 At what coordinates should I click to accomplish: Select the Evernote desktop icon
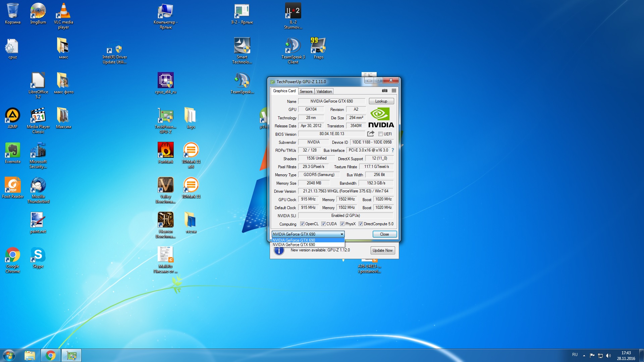[12, 153]
